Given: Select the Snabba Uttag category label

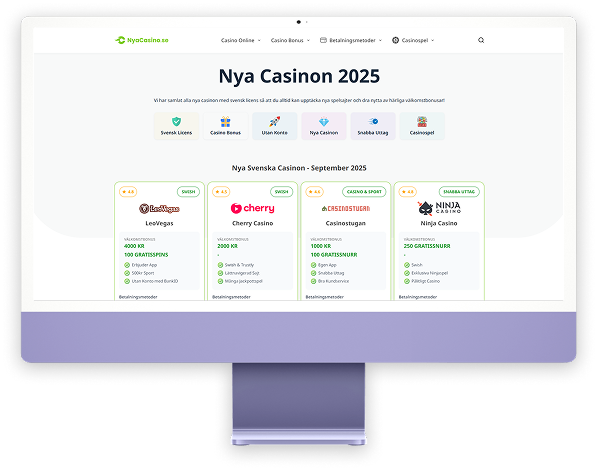Looking at the screenshot, I should (373, 133).
